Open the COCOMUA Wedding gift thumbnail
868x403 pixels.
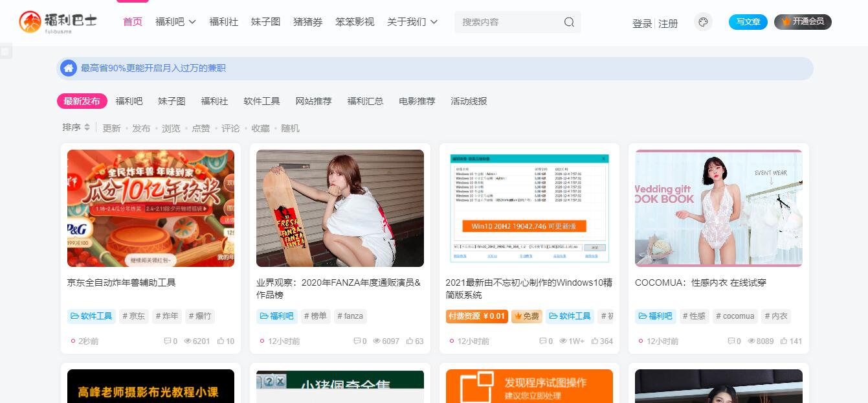[718, 208]
